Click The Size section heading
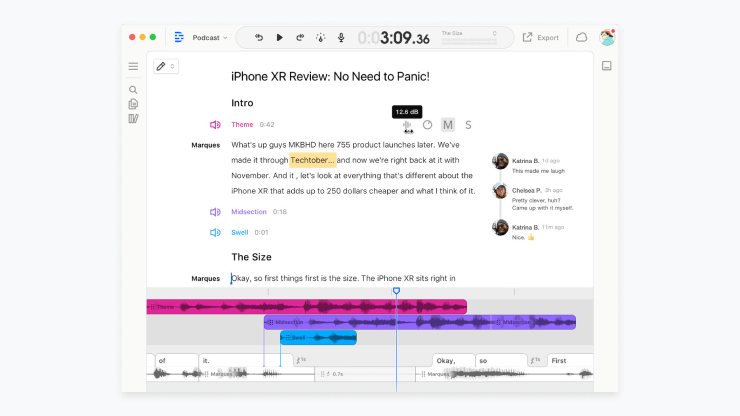 251,257
